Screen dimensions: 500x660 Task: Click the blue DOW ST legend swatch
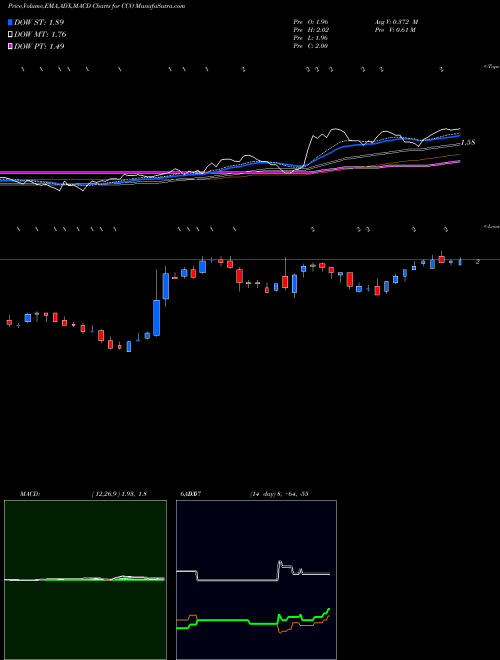[x=10, y=22]
